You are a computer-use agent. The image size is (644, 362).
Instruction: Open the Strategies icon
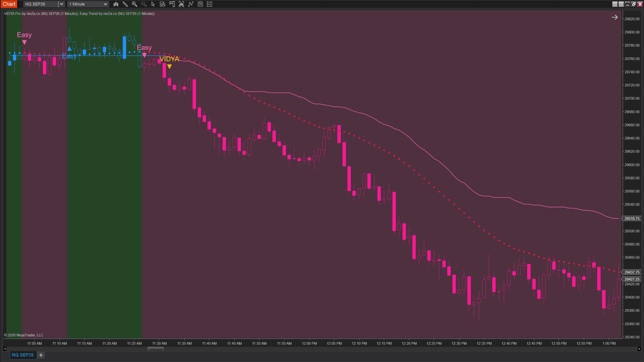click(x=200, y=4)
